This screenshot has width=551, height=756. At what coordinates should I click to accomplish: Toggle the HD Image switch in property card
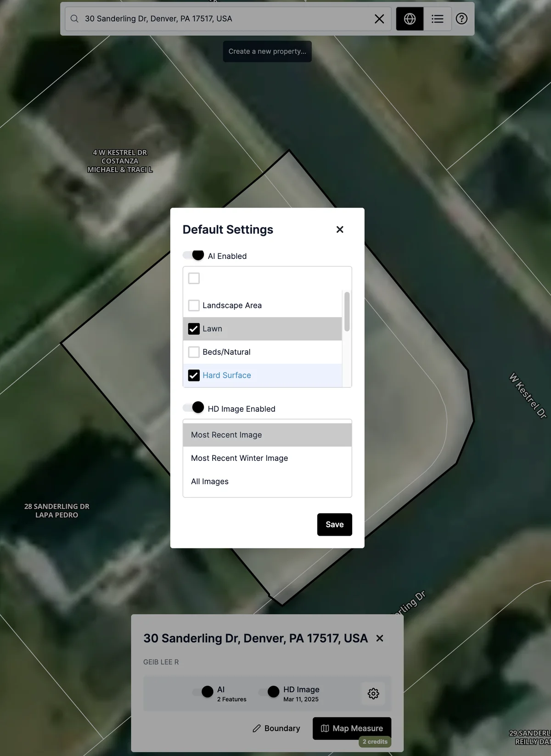tap(269, 692)
